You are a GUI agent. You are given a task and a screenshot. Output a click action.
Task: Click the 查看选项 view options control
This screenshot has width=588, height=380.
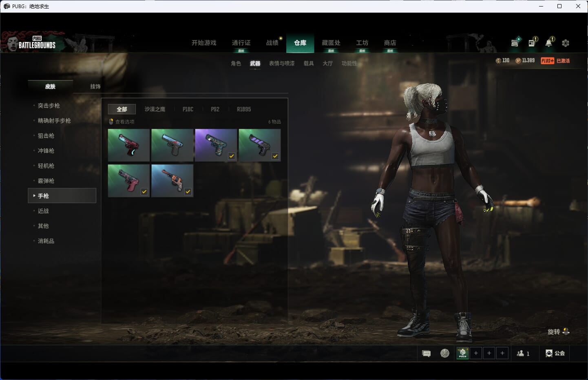pyautogui.click(x=122, y=122)
